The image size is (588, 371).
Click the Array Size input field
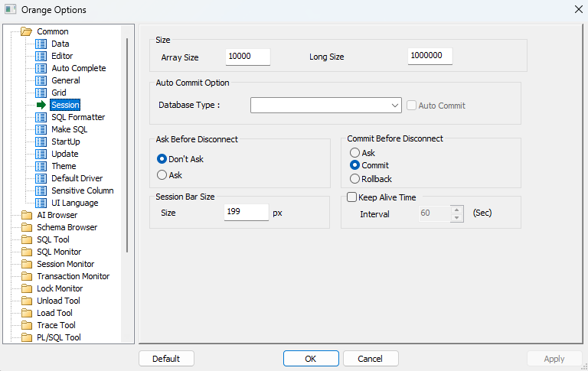click(248, 57)
